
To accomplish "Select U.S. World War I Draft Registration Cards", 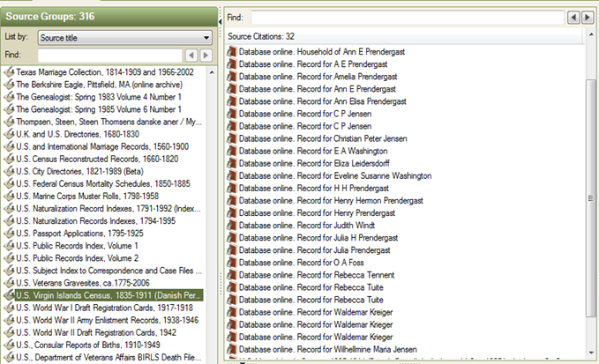I will pyautogui.click(x=105, y=308).
